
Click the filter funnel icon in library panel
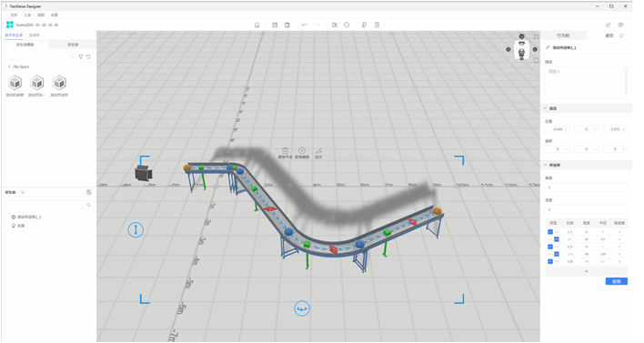81,56
